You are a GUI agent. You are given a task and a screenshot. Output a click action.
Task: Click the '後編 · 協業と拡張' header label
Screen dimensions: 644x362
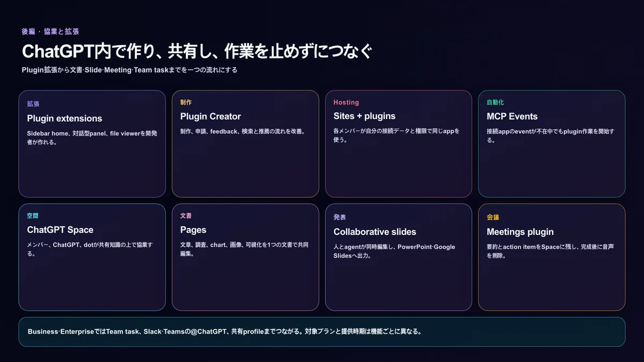[50, 32]
